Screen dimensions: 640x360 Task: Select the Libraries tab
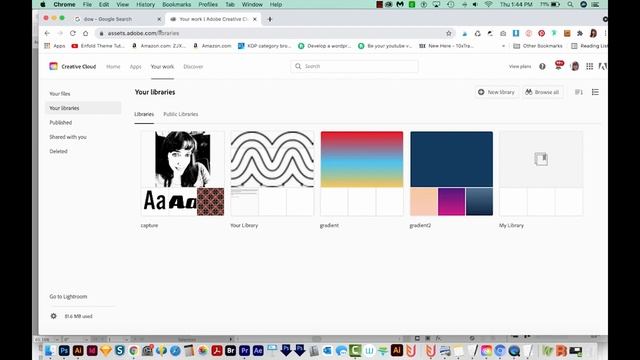coord(144,114)
